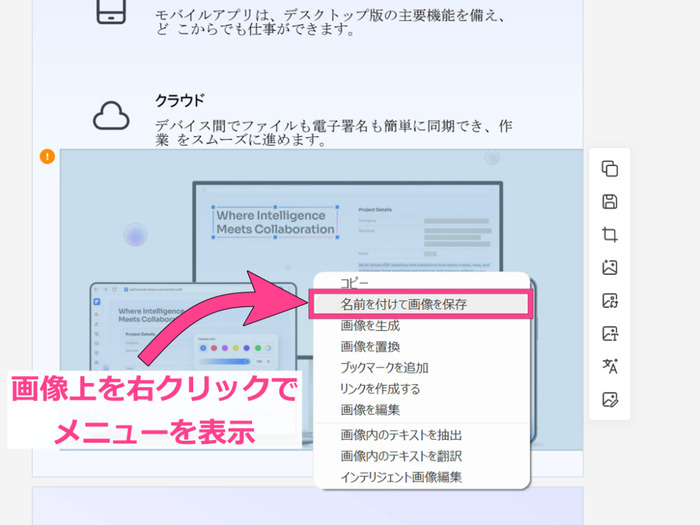Click the generate image sparkle icon
The height and width of the screenshot is (525, 700).
[x=610, y=267]
